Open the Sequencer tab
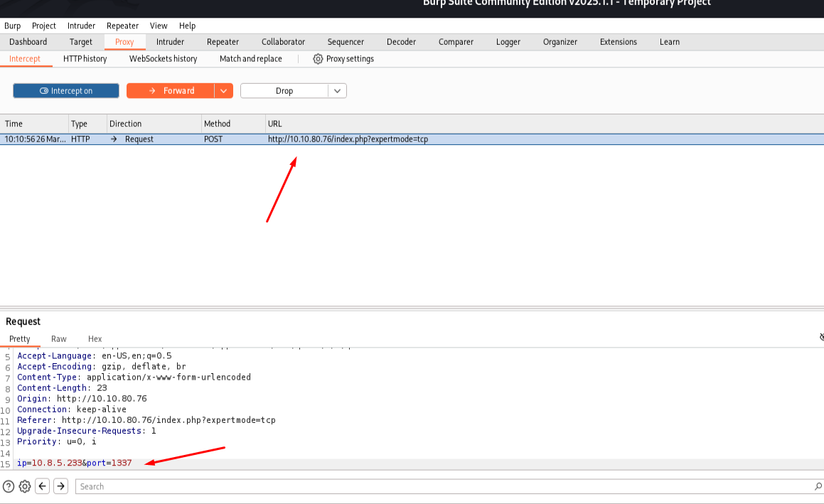Screen dimensions: 824x504 [346, 42]
